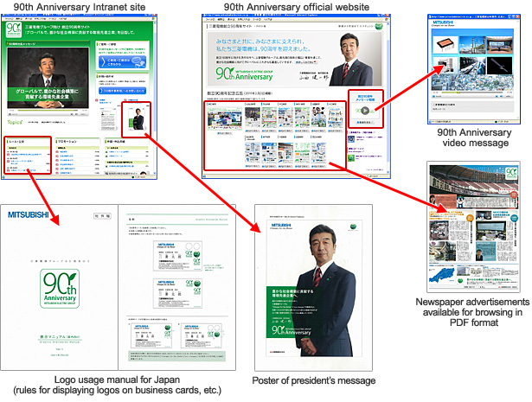Click the blue circular sidebar icon on official site
The width and height of the screenshot is (532, 402).
pos(351,138)
